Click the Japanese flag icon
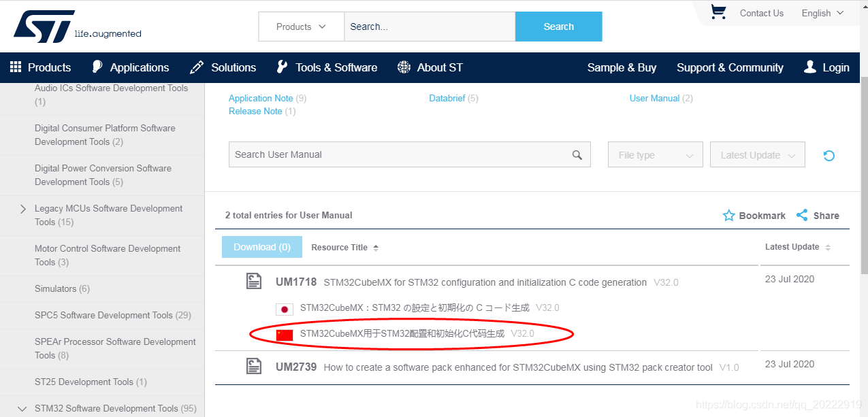Viewport: 868px width, 417px height. (x=285, y=309)
